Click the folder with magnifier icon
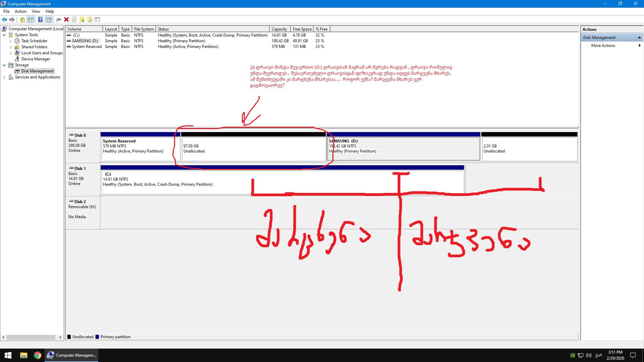This screenshot has width=644, height=362. point(90,19)
